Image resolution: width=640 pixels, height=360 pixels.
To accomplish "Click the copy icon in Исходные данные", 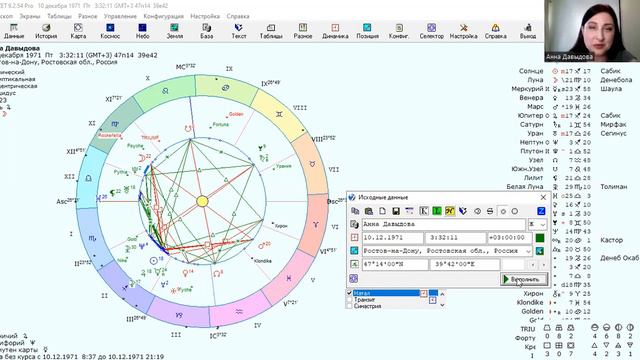I will tap(356, 211).
